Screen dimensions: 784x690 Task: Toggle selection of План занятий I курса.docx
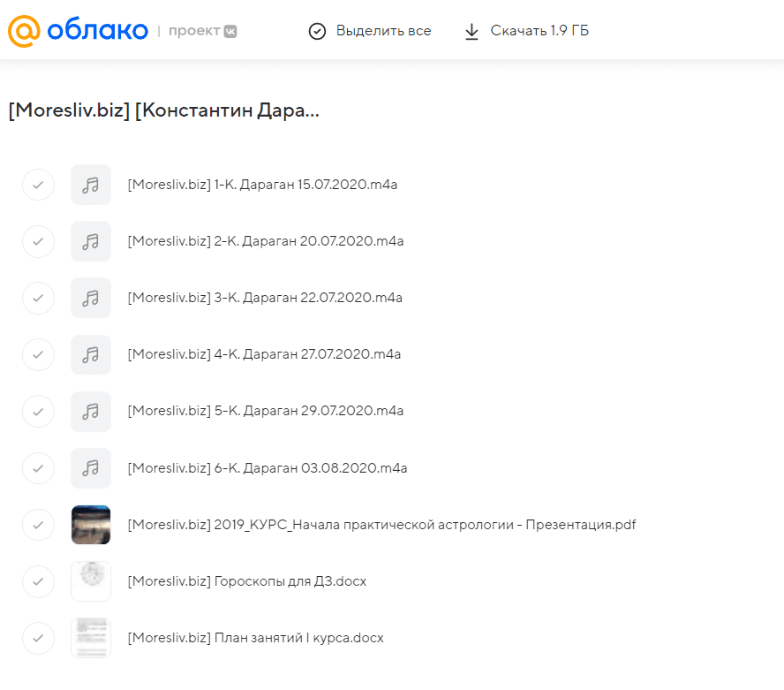(38, 638)
